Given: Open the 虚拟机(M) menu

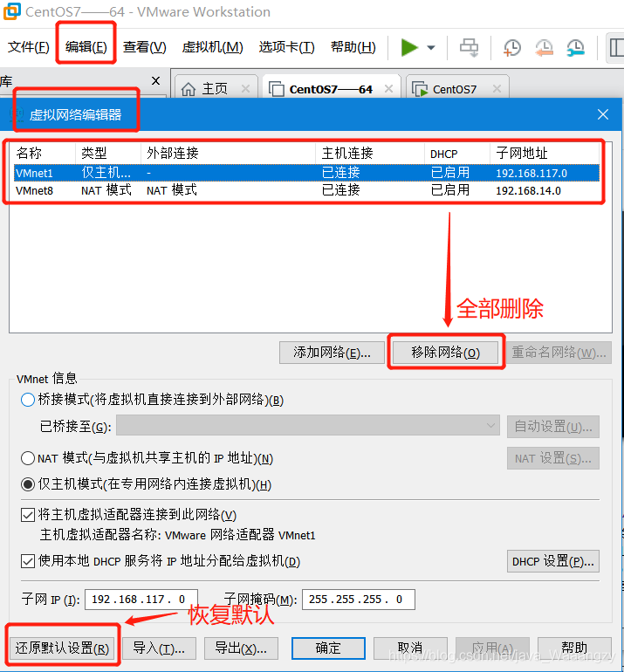Looking at the screenshot, I should [x=213, y=47].
